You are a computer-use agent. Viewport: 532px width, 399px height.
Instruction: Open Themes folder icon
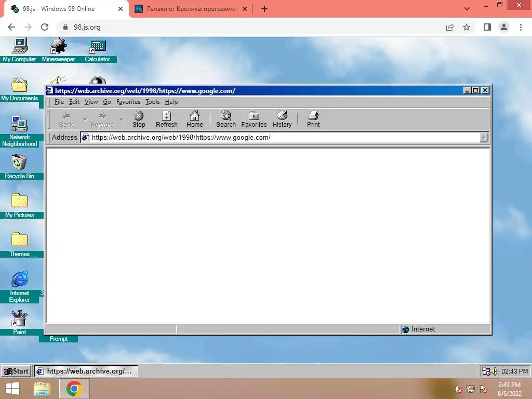click(x=19, y=245)
